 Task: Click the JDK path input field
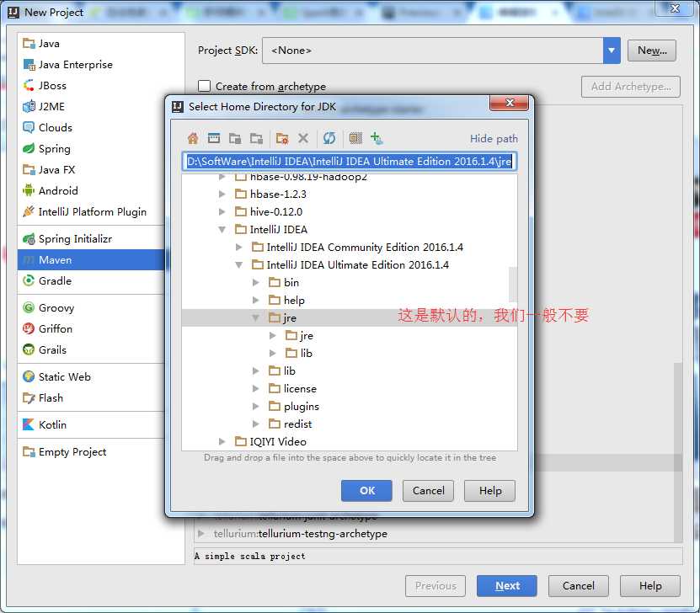click(x=350, y=162)
